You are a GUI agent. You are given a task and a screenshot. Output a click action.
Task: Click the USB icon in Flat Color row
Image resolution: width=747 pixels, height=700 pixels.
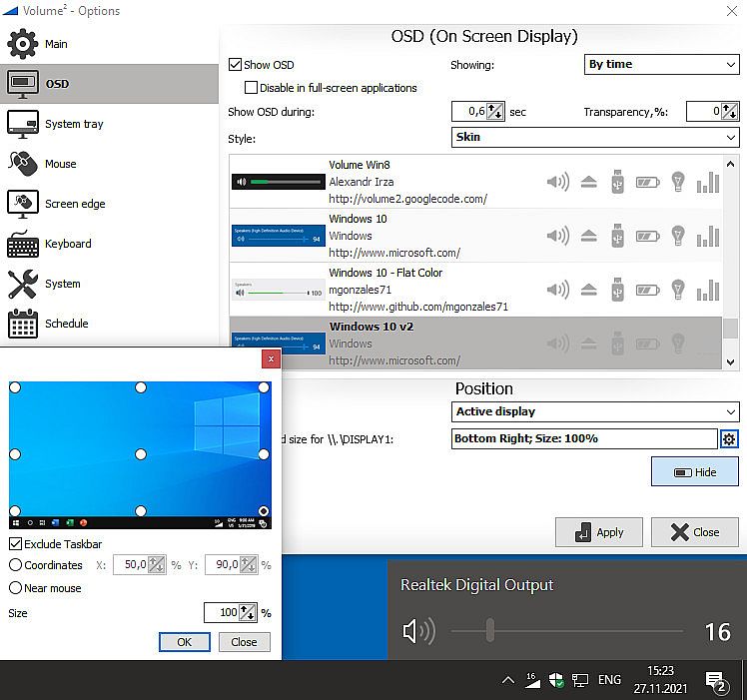point(617,290)
